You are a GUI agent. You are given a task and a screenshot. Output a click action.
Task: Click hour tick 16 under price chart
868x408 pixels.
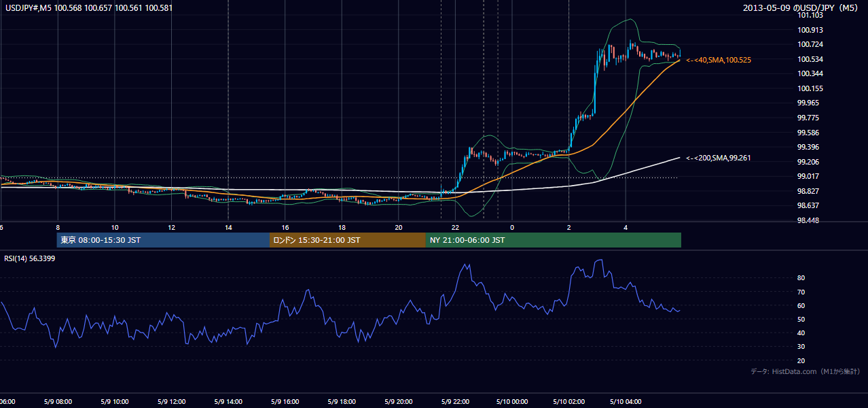click(x=285, y=227)
